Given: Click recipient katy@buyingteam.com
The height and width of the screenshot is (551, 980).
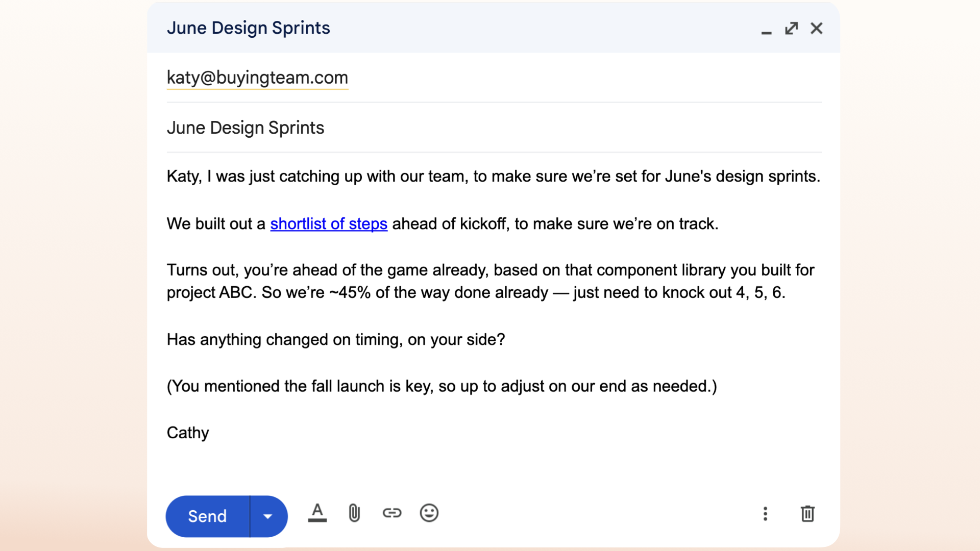Looking at the screenshot, I should pyautogui.click(x=257, y=78).
